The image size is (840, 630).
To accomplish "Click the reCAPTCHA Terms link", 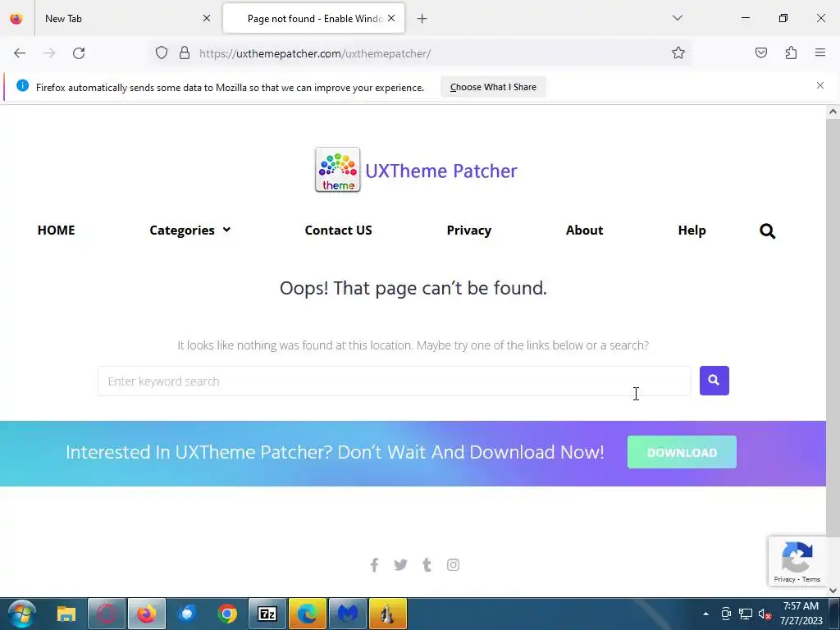I will coord(811,579).
